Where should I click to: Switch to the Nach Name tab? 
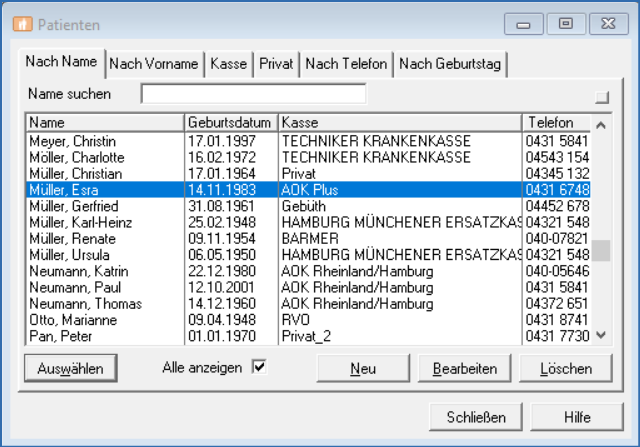(x=61, y=62)
